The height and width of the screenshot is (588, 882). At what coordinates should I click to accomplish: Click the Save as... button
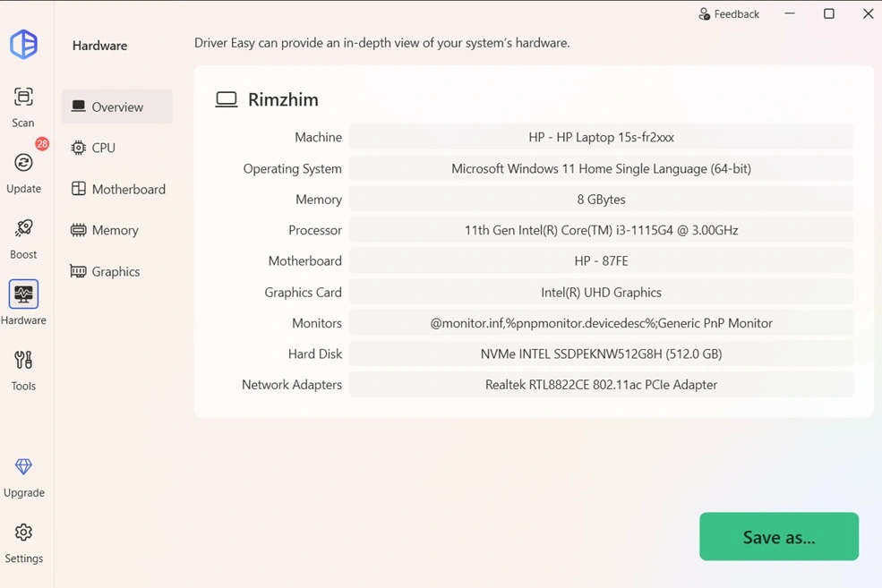[779, 536]
